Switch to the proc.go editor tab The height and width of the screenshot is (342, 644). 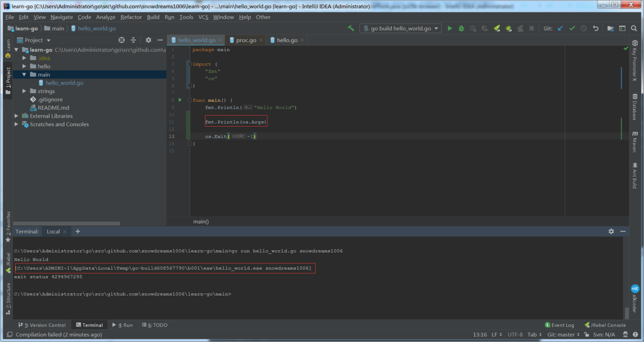click(244, 40)
